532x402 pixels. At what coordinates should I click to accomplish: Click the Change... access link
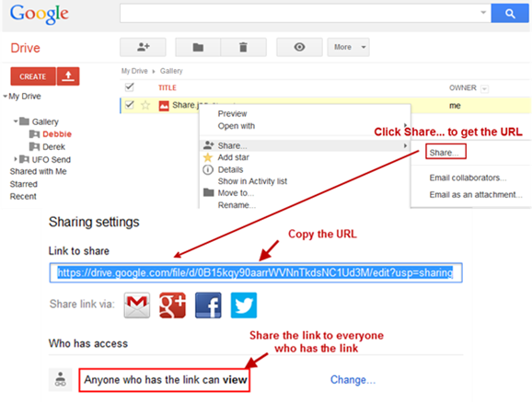pos(353,380)
